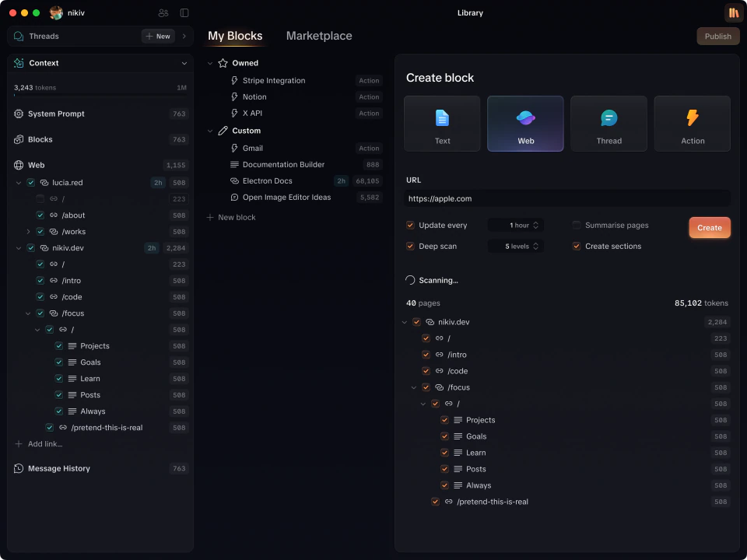Enable the Summarise pages checkbox
The height and width of the screenshot is (560, 747).
pyautogui.click(x=576, y=225)
